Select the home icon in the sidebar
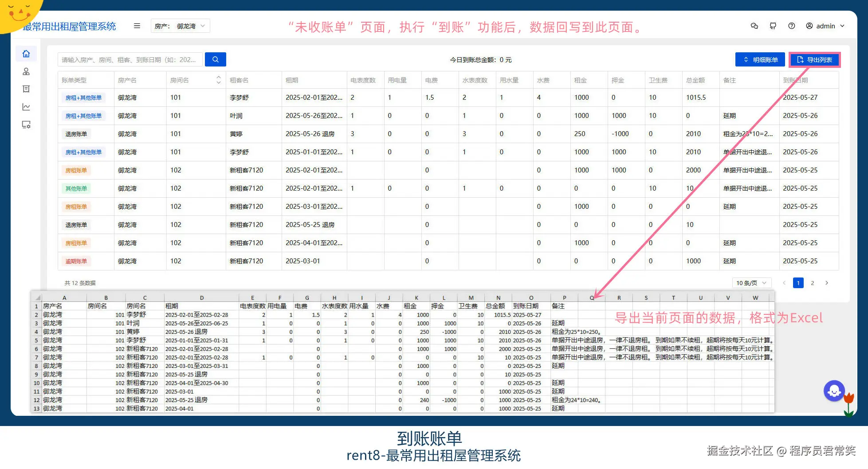 26,54
